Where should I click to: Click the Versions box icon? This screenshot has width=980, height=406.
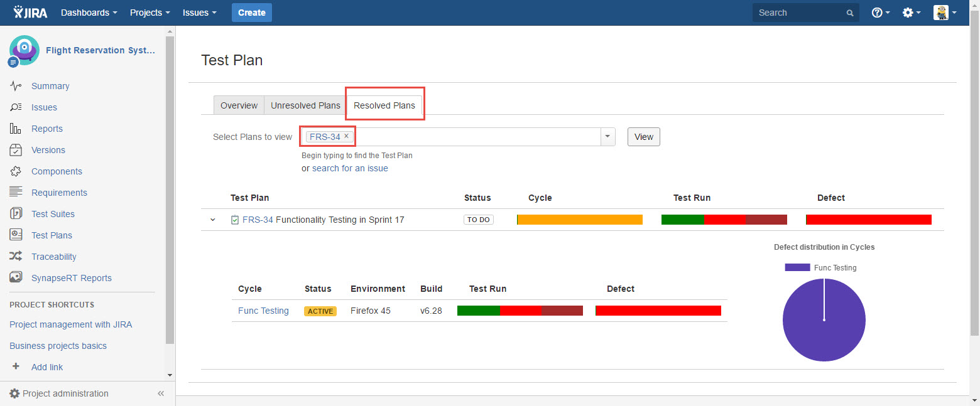[x=16, y=150]
